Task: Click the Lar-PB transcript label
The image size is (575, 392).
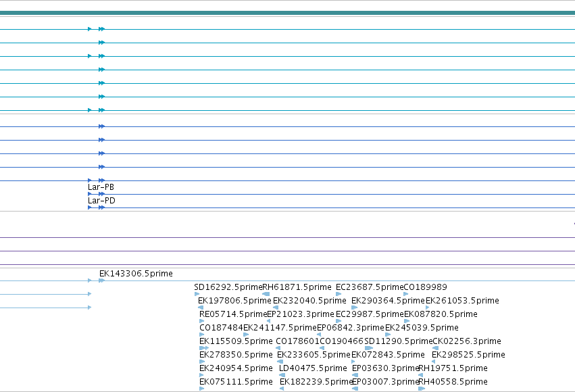Action: 101,187
